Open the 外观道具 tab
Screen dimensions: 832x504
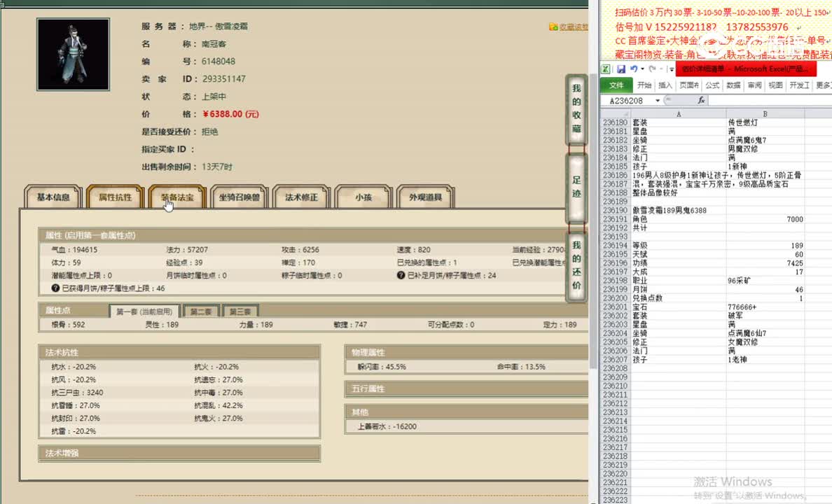tap(426, 197)
